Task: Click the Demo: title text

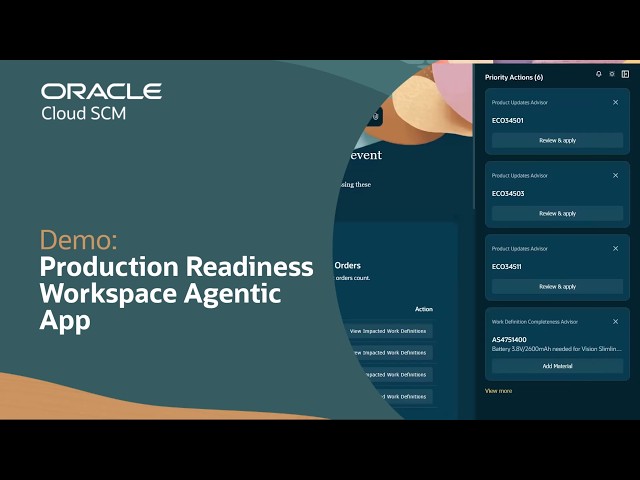Action: [x=78, y=240]
